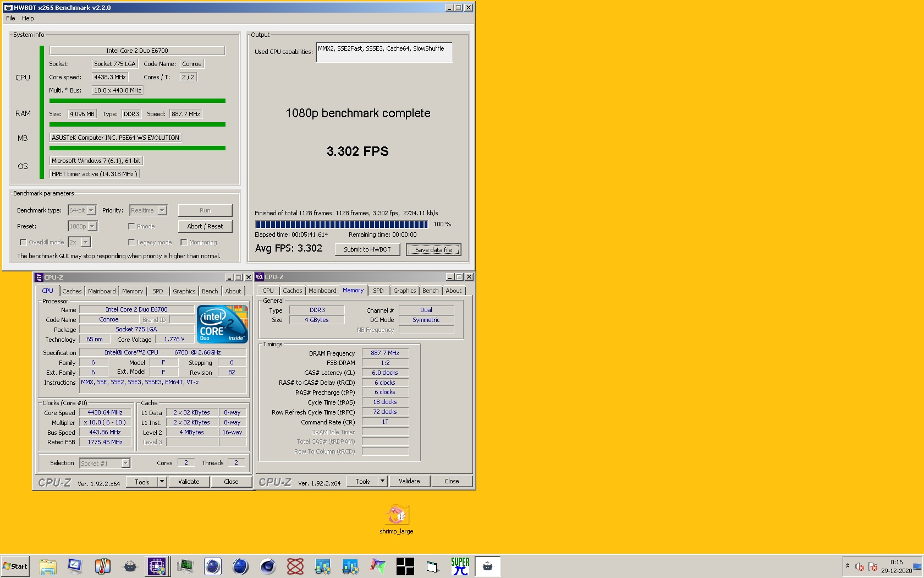Viewport: 924px width, 578px height.
Task: Click Validate in left CPU-Z window
Action: pos(189,482)
